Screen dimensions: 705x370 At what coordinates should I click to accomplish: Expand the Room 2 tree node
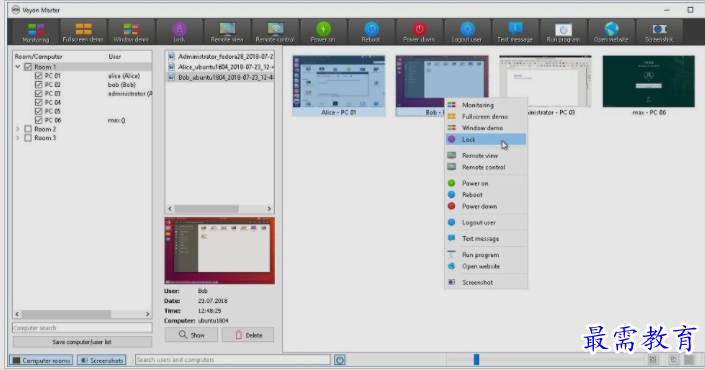18,129
